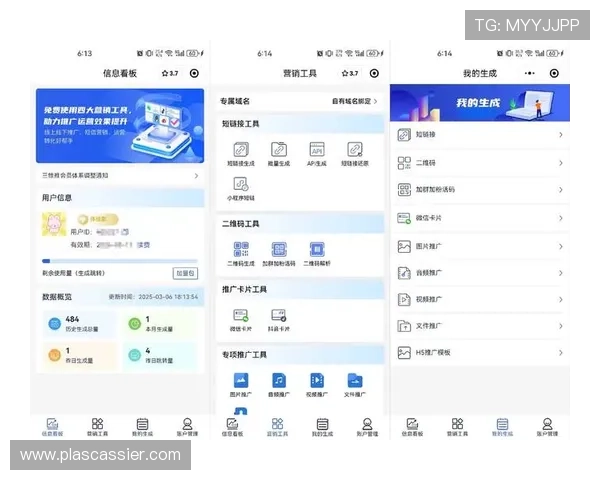Open the API生成 tool icon
The width and height of the screenshot is (600, 480).
tap(317, 149)
